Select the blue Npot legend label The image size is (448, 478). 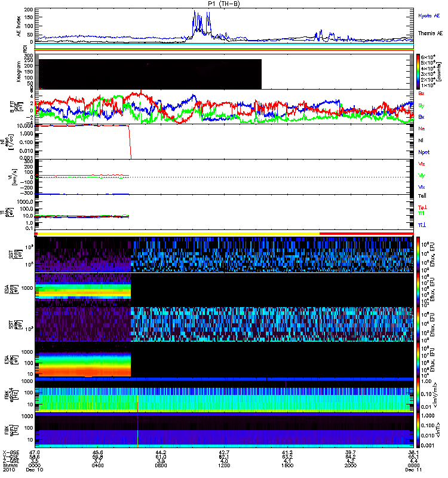[424, 152]
